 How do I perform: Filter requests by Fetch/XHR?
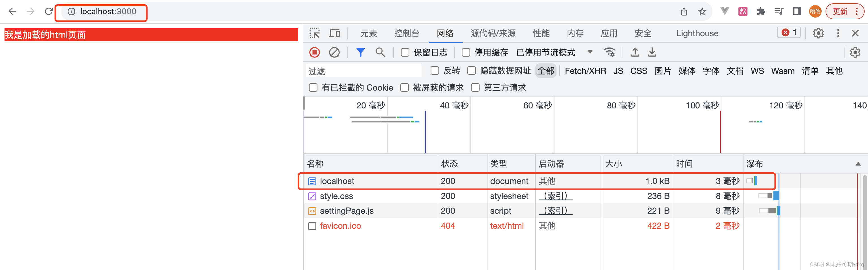click(585, 71)
